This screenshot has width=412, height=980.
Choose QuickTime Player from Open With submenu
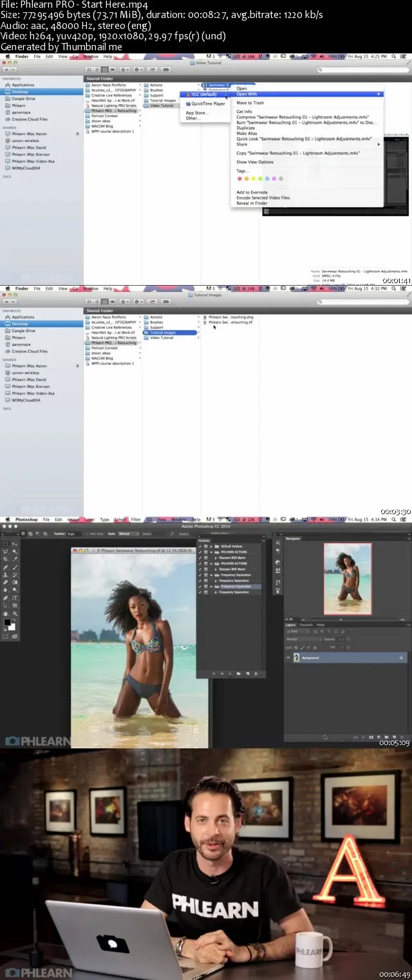[207, 104]
